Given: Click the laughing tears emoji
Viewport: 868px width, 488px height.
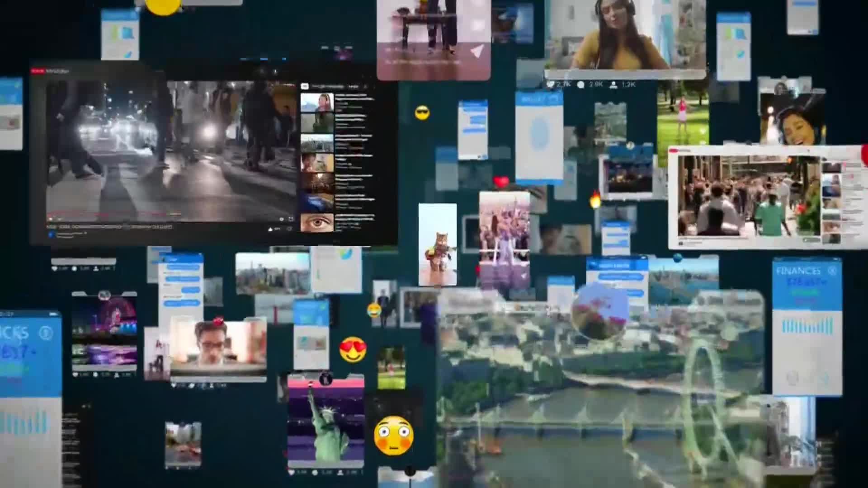Looking at the screenshot, I should pyautogui.click(x=374, y=310).
